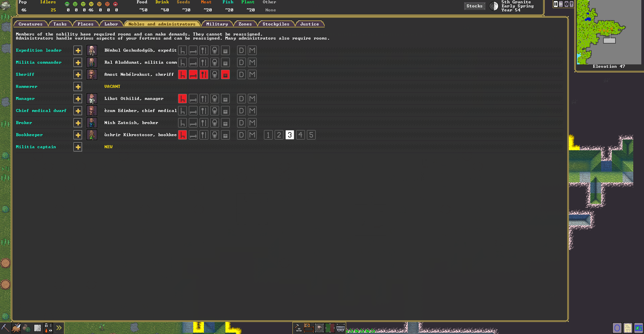Click the Stocks button
644x334 pixels.
pyautogui.click(x=474, y=6)
